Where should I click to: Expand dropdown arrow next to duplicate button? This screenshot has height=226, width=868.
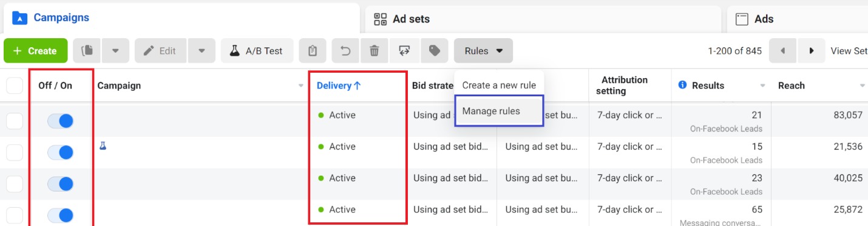coord(115,51)
